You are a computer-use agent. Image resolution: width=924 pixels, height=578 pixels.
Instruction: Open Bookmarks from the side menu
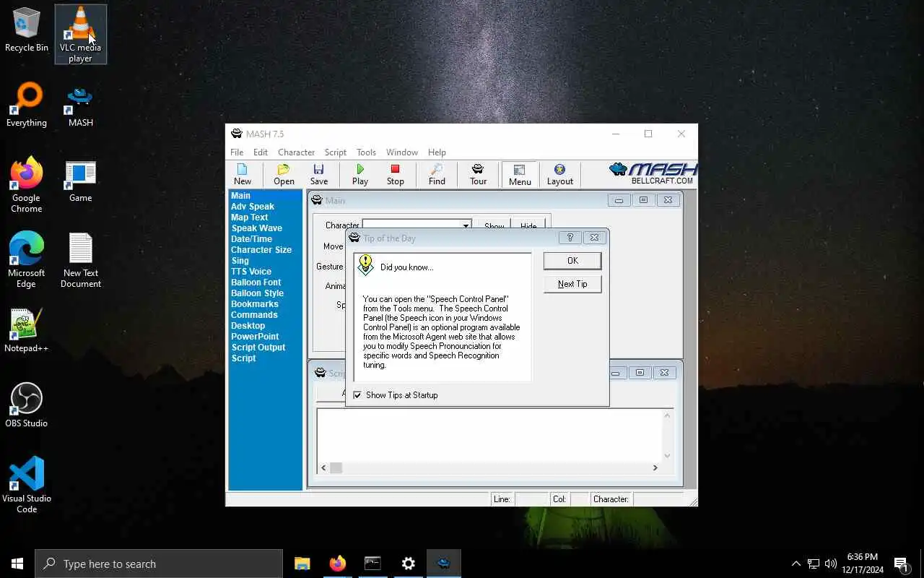[254, 304]
